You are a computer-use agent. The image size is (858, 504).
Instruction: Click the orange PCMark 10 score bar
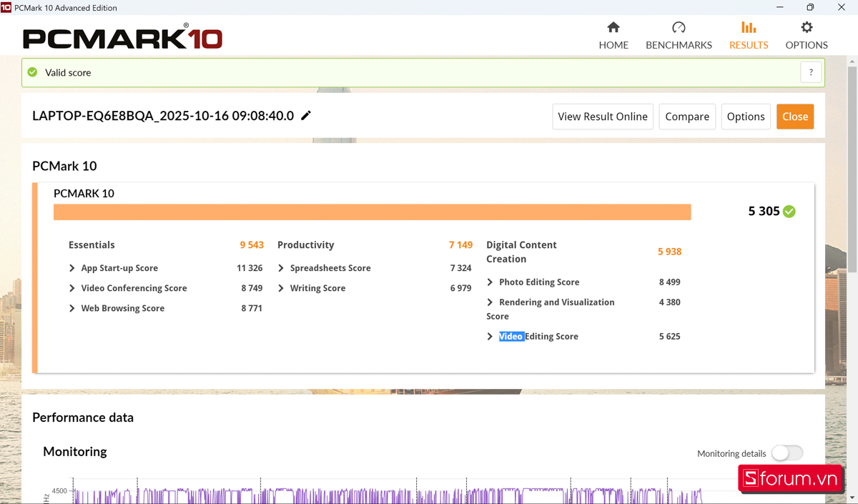[x=372, y=212]
